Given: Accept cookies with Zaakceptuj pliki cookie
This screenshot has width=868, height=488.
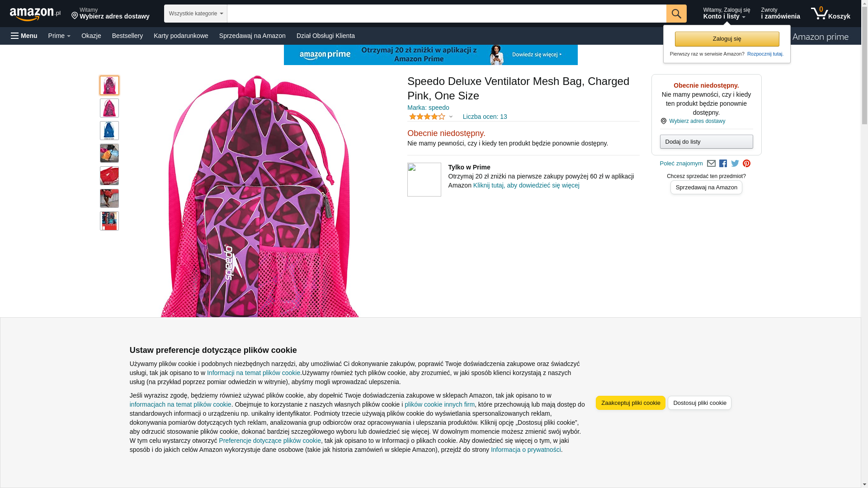Looking at the screenshot, I should coord(630,403).
